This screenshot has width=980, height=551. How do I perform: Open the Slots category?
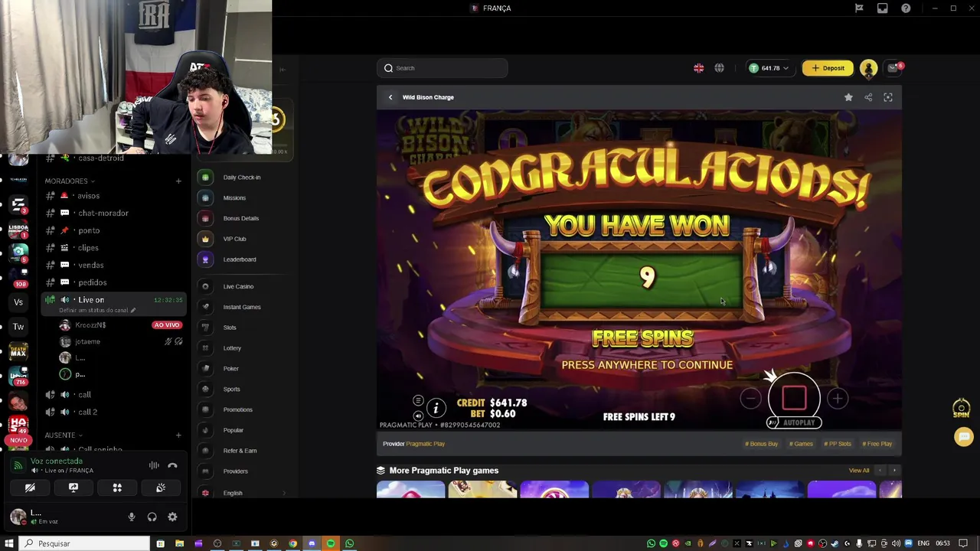pos(230,328)
